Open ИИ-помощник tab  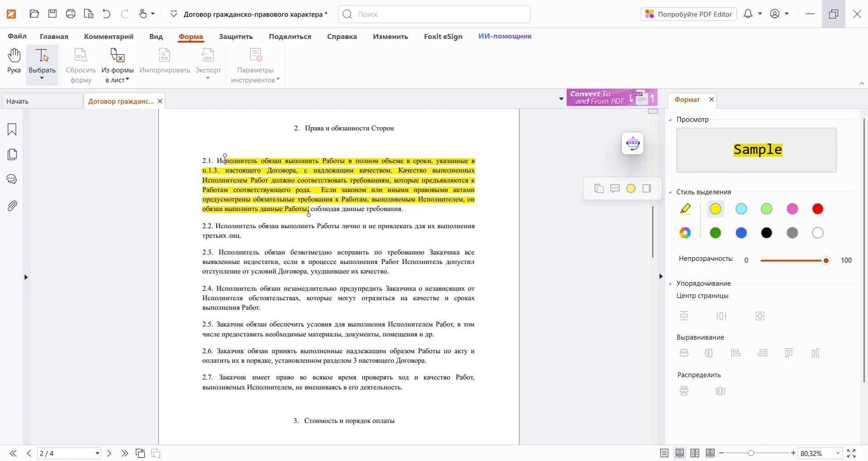click(x=505, y=36)
